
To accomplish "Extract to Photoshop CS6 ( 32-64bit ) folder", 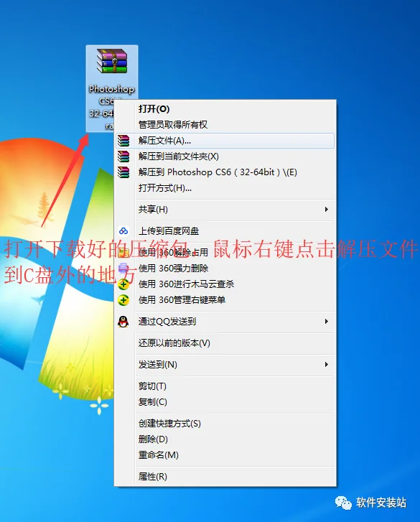I will 225,172.
